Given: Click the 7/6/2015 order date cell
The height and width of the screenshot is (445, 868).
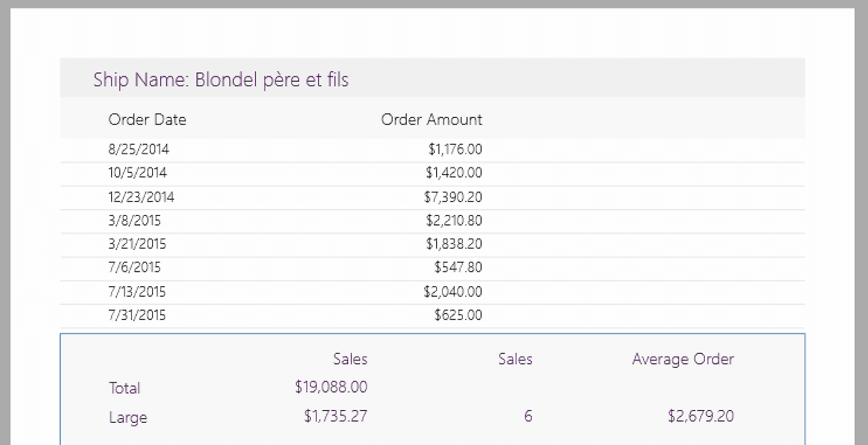Looking at the screenshot, I should tap(134, 268).
